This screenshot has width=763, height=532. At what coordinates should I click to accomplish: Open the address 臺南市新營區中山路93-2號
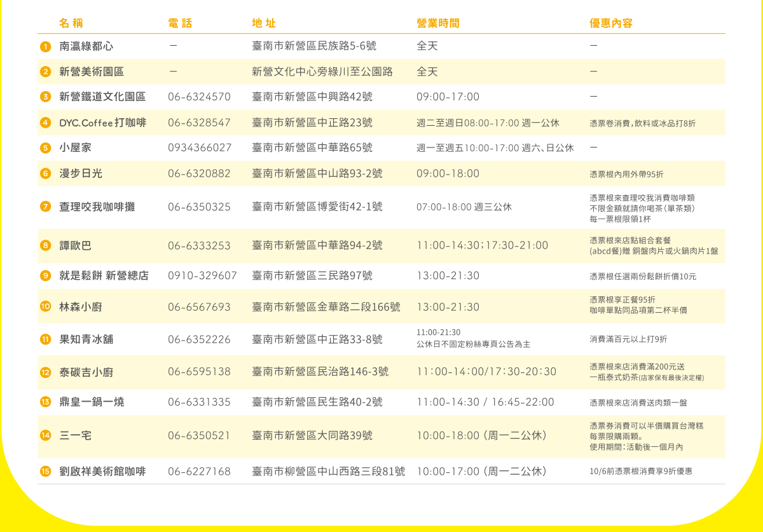point(317,174)
